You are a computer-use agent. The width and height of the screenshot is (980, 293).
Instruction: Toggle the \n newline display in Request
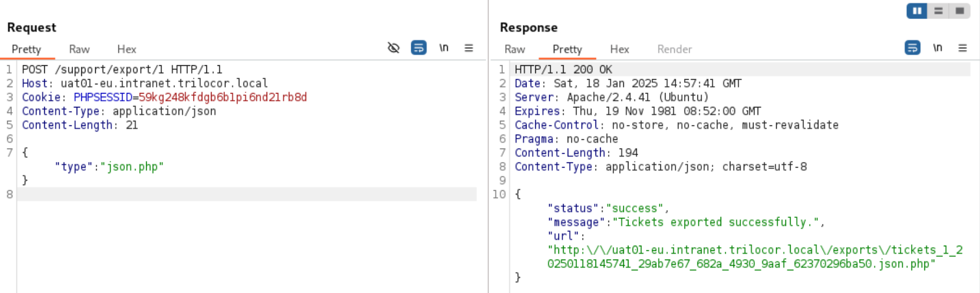click(444, 48)
